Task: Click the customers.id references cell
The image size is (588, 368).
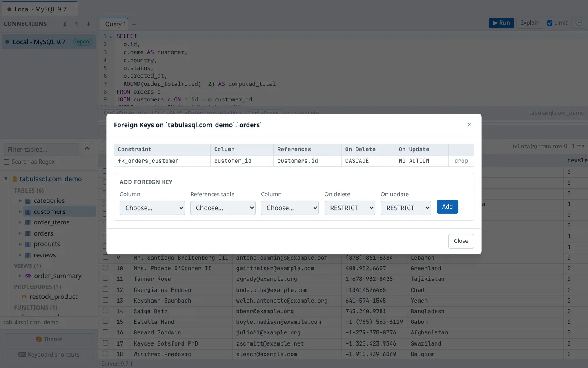Action: (x=307, y=161)
